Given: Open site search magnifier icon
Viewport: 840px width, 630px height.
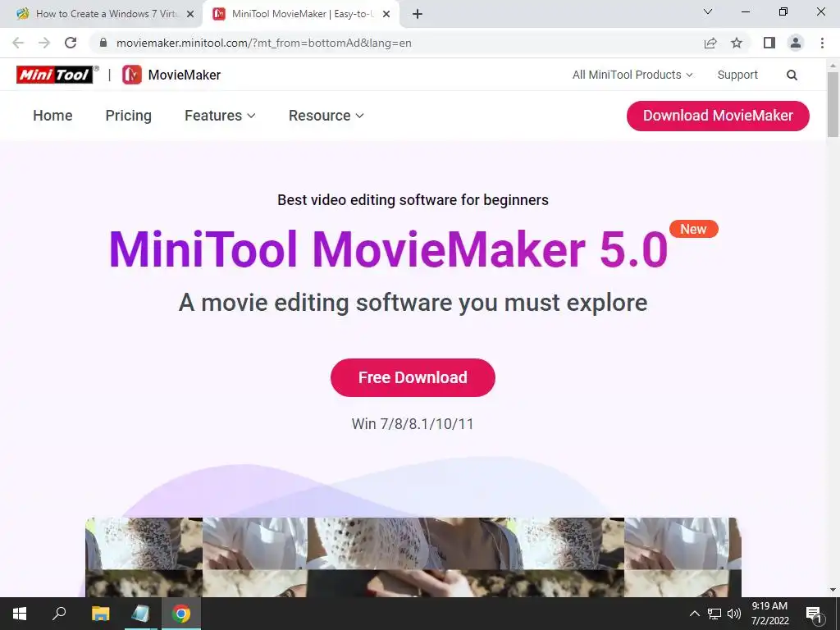Looking at the screenshot, I should click(792, 75).
